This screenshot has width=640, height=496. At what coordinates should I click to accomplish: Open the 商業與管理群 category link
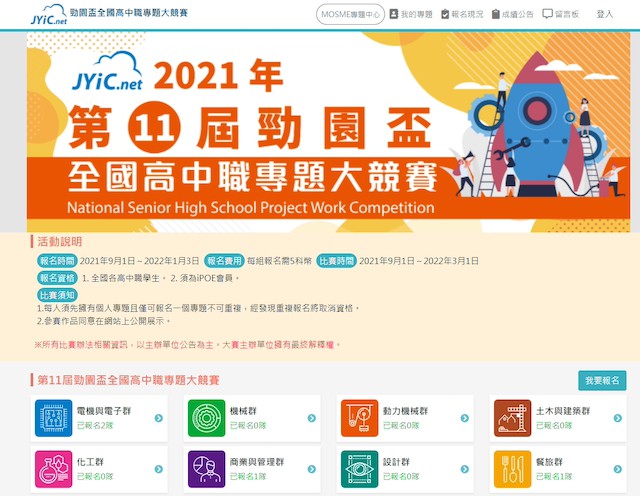257,462
